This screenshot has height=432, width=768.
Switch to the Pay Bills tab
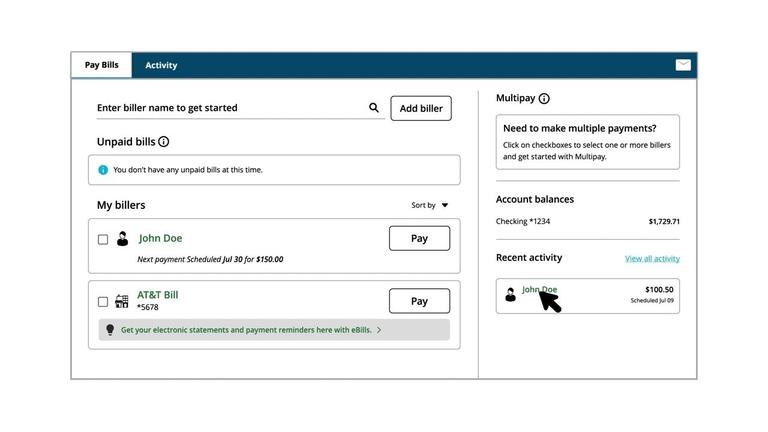click(101, 65)
